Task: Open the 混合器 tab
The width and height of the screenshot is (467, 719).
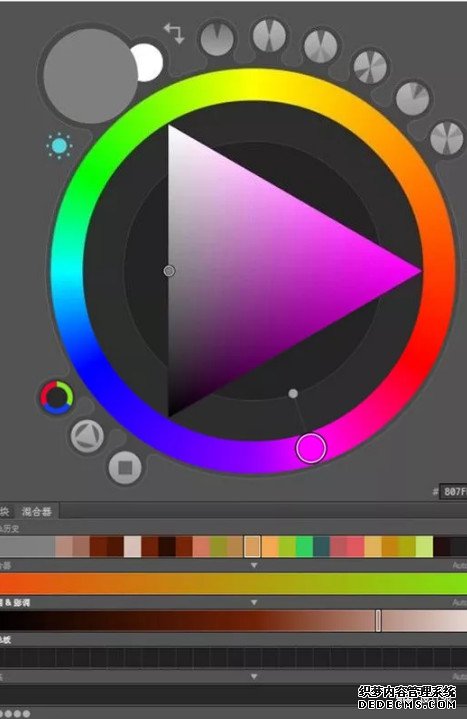Action: click(37, 511)
